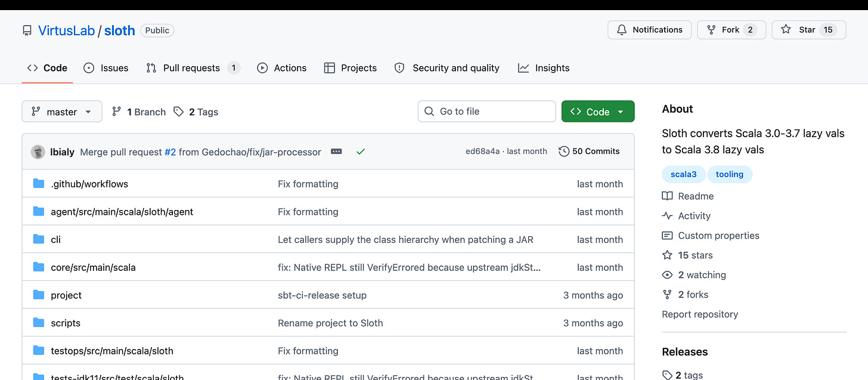The height and width of the screenshot is (380, 868).
Task: Click the cli folder icon
Action: point(39,239)
